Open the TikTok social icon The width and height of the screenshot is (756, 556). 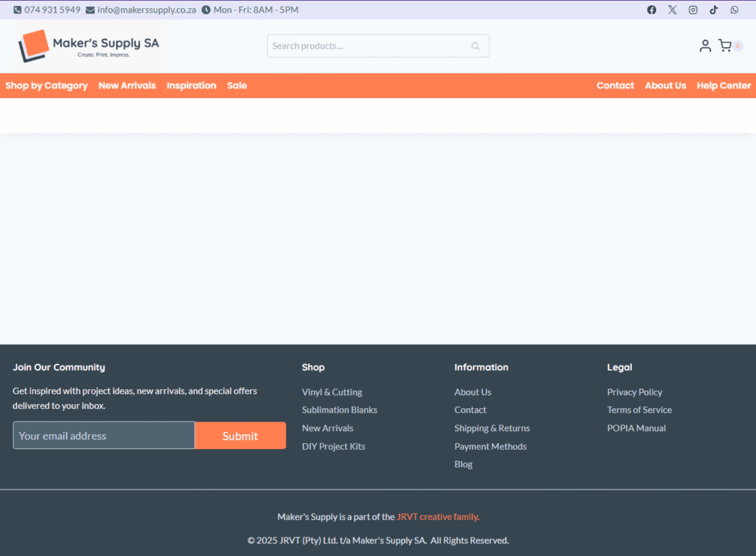click(713, 10)
